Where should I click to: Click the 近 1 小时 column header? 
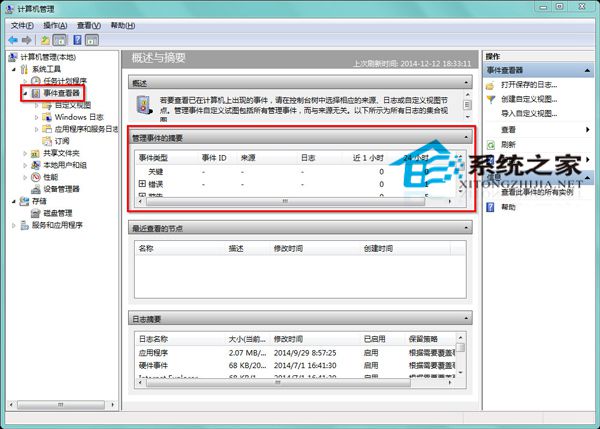tap(368, 158)
